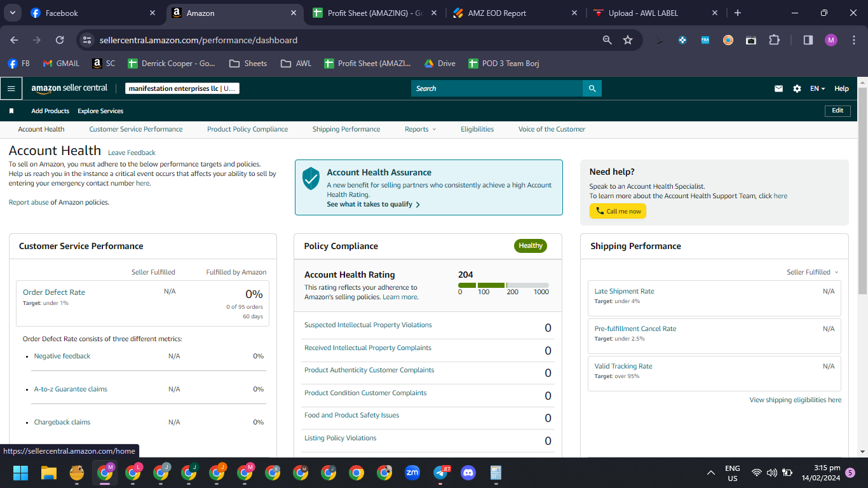Click the Report abuse link

coord(29,203)
